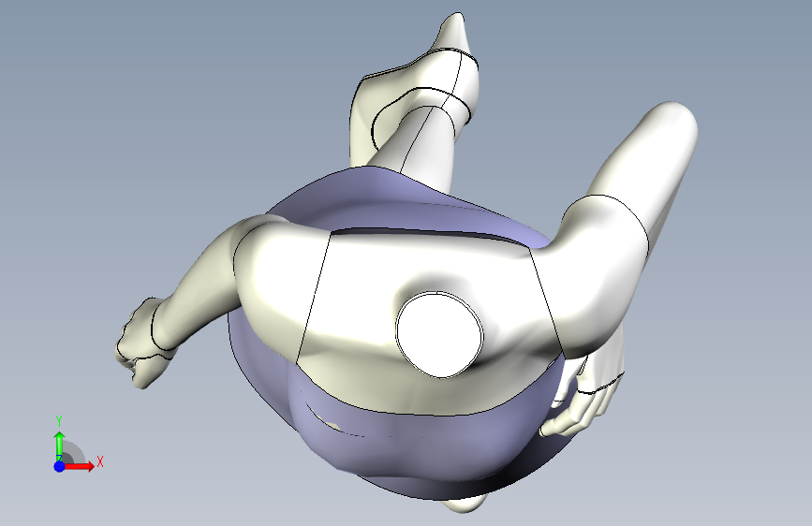Click the red X axis arrow of the triad

click(x=79, y=466)
